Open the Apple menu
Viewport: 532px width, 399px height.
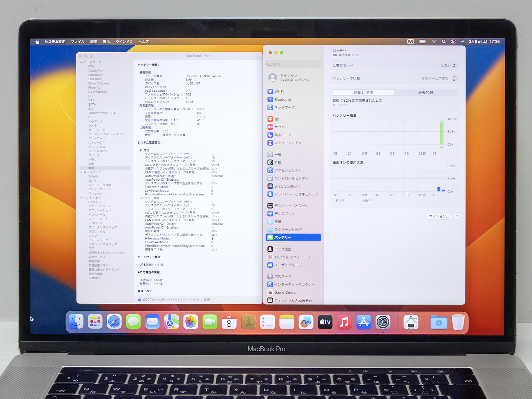click(37, 42)
